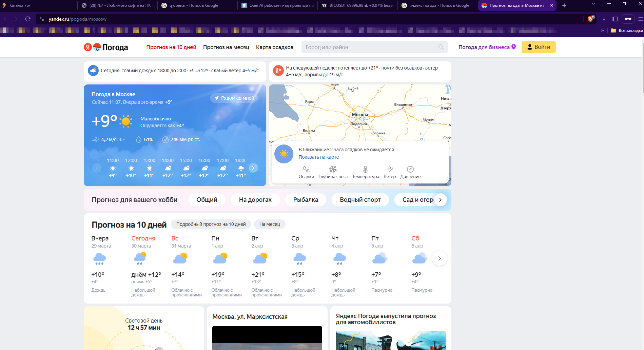Screen dimensions: 644x350
Task: Open the drivers forecast news image
Action: pos(391,340)
